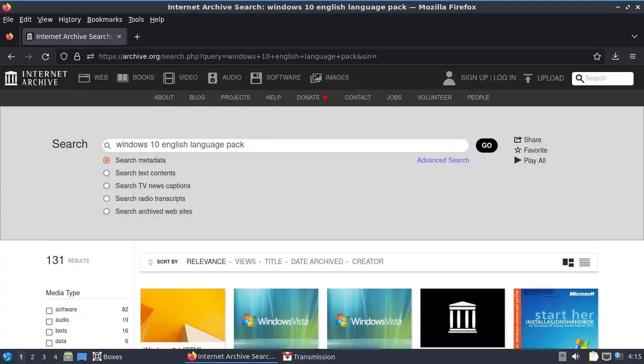This screenshot has height=364, width=644.
Task: Open the Advanced Search link
Action: pyautogui.click(x=443, y=160)
